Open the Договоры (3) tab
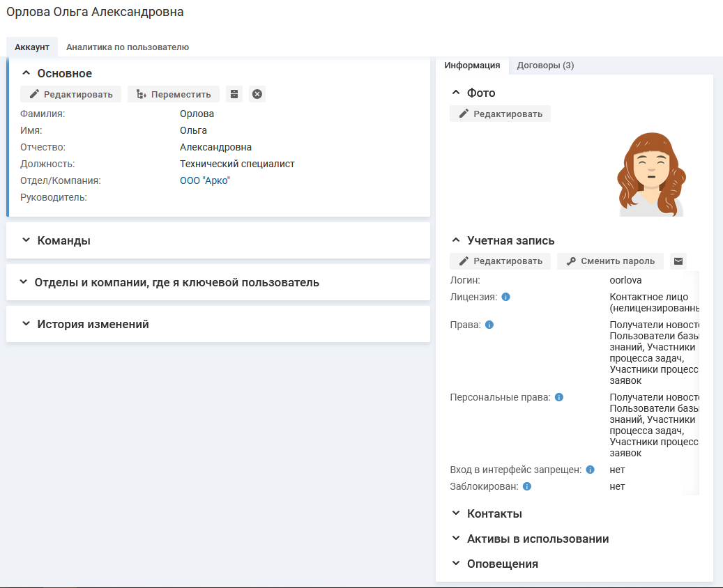 click(545, 65)
